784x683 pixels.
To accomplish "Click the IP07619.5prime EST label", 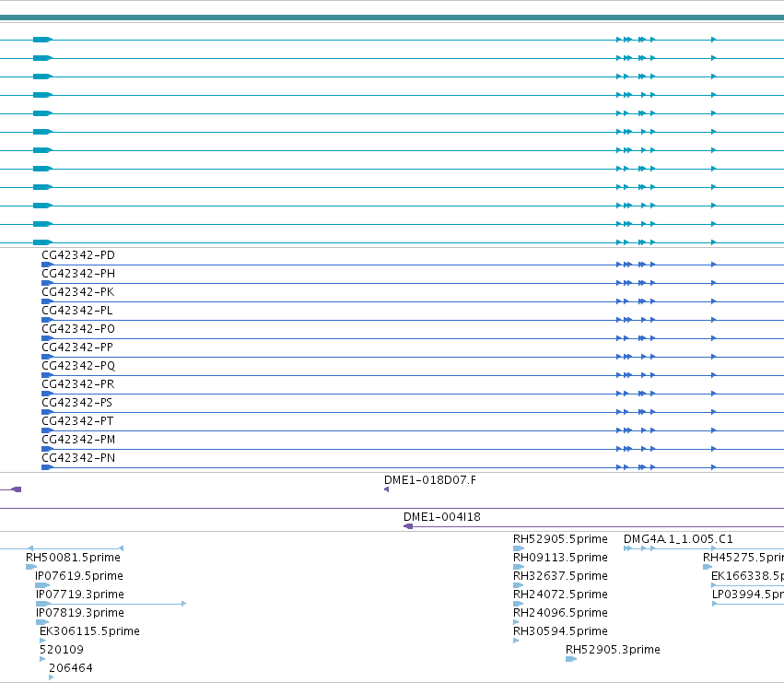I will (x=79, y=576).
